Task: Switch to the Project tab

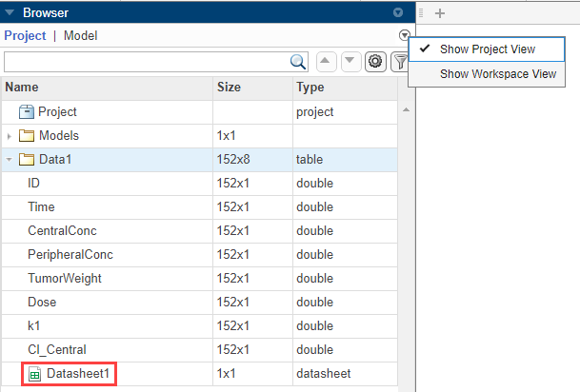Action: pyautogui.click(x=25, y=36)
